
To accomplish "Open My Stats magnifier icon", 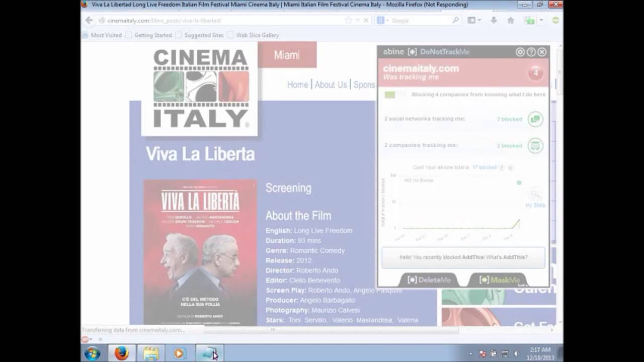I will (x=535, y=194).
